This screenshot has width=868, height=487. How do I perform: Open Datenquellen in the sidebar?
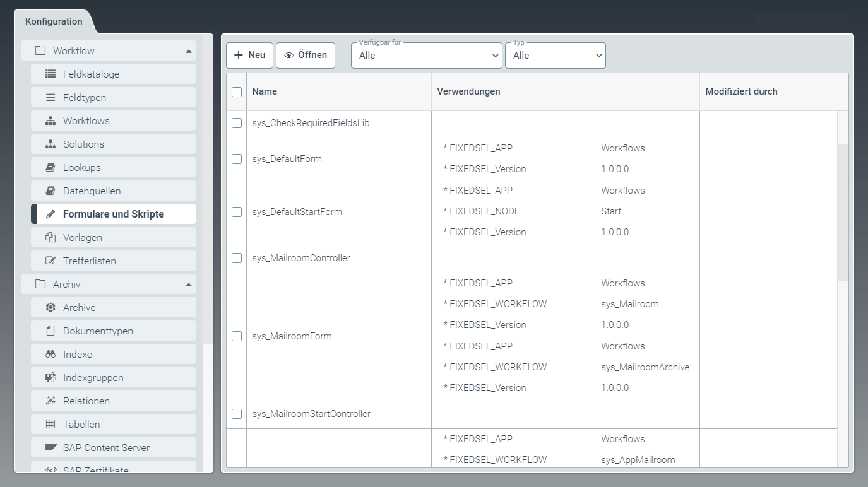(92, 191)
